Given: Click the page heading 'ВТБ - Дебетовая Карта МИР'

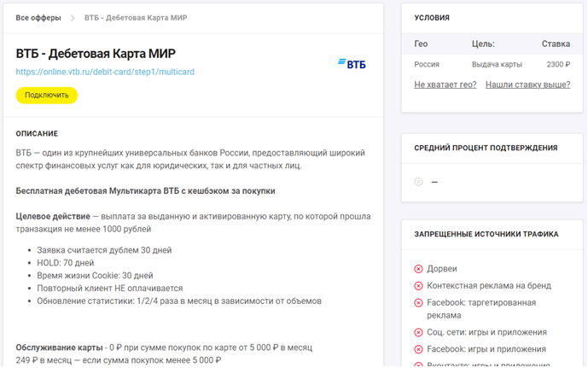Looking at the screenshot, I should coord(96,54).
